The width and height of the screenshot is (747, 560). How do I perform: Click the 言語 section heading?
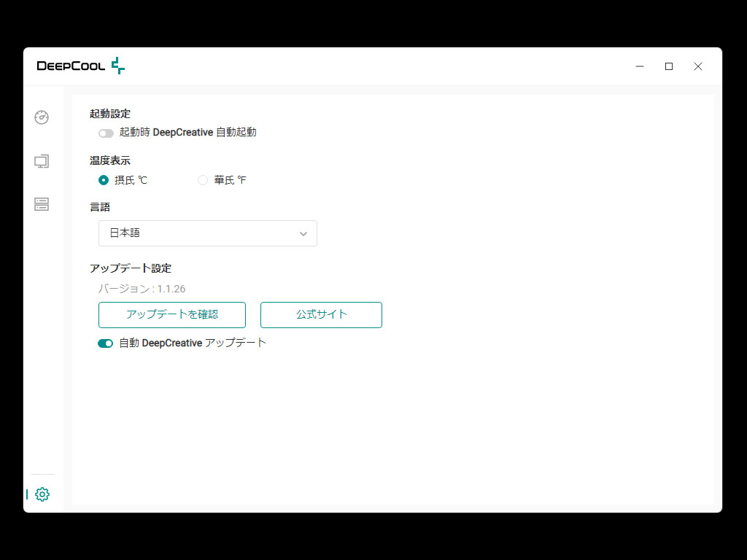[100, 207]
